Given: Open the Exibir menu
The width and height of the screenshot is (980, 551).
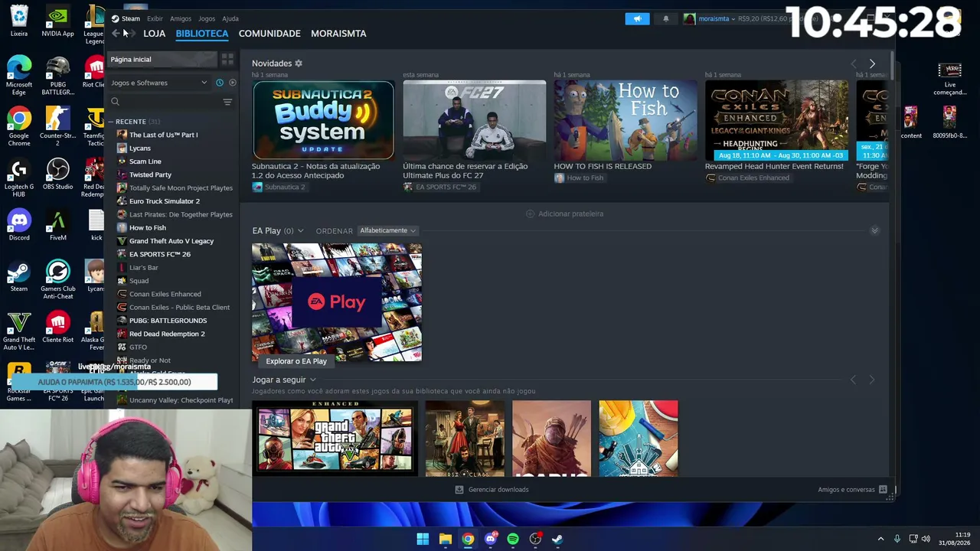Looking at the screenshot, I should tap(155, 18).
